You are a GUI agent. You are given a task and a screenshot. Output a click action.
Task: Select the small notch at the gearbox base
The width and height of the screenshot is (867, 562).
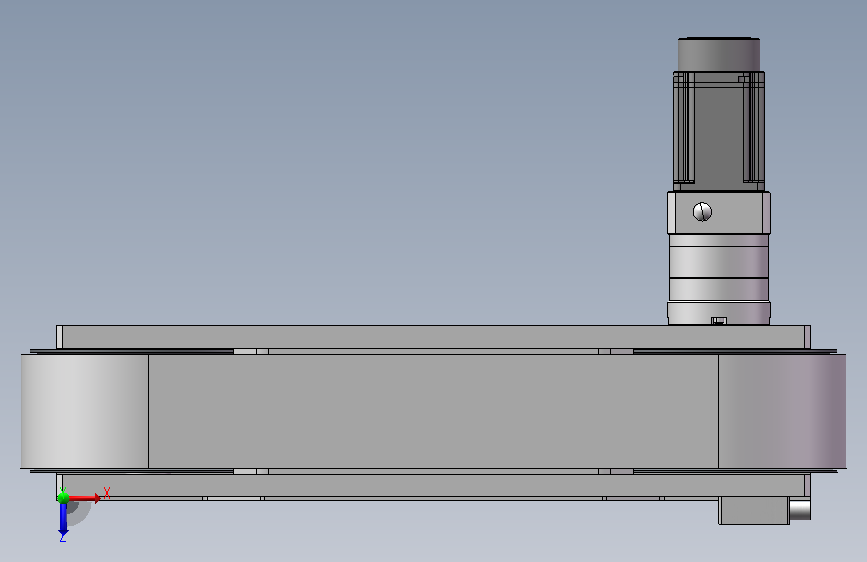click(x=718, y=321)
